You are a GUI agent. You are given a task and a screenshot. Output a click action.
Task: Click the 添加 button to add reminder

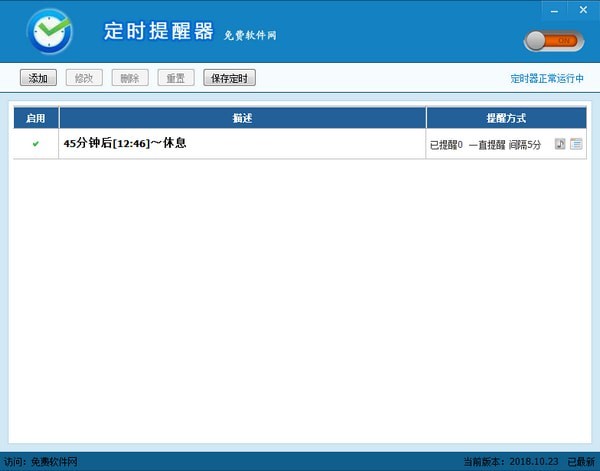pos(38,78)
